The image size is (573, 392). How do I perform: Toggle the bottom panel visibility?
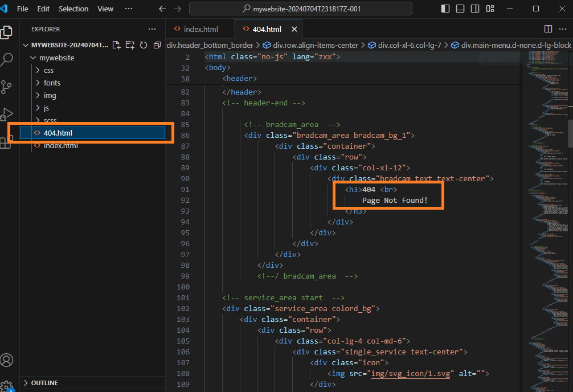460,9
